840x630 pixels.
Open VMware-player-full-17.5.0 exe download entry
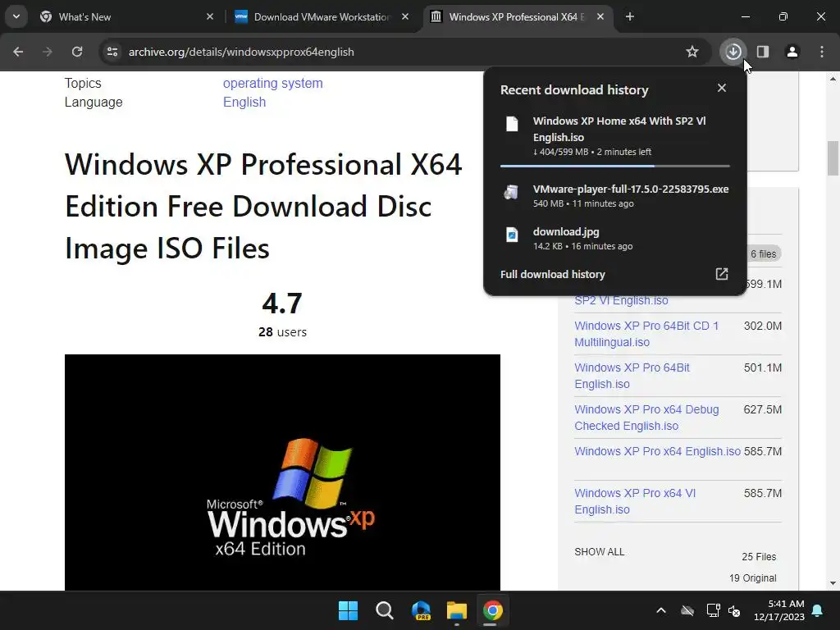615,195
